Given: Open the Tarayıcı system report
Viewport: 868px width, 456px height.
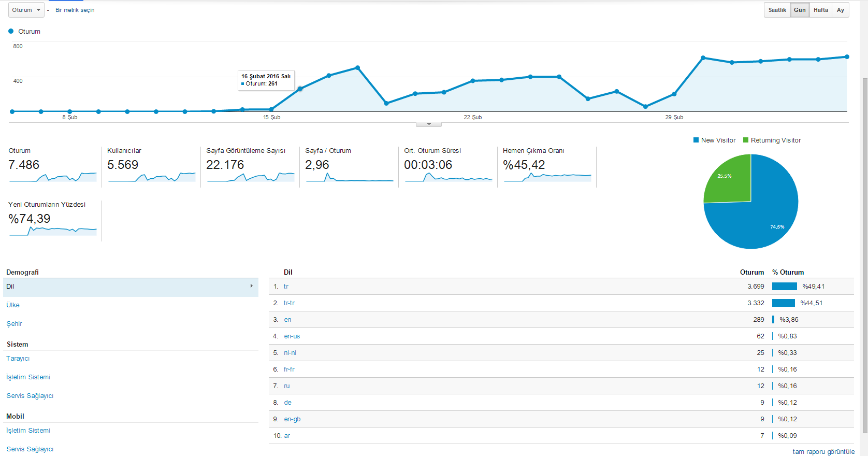Looking at the screenshot, I should [x=18, y=359].
